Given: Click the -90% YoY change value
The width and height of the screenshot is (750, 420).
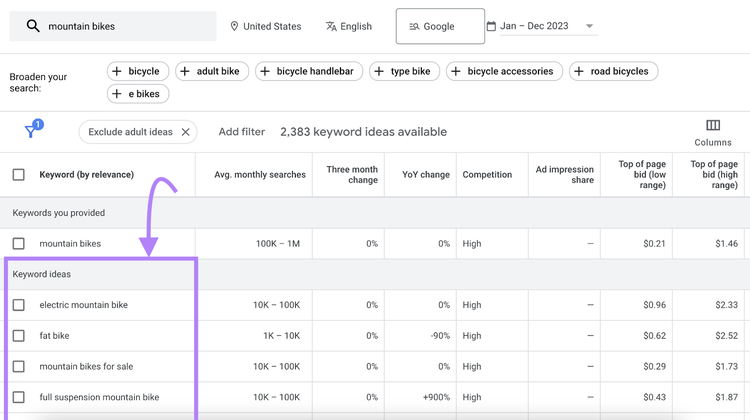Looking at the screenshot, I should (440, 336).
